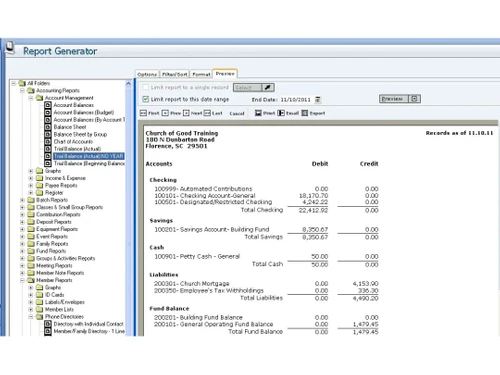Screen dimensions: 500x375
Task: Click the Report Generator icon in title area
Action: pos(10,47)
